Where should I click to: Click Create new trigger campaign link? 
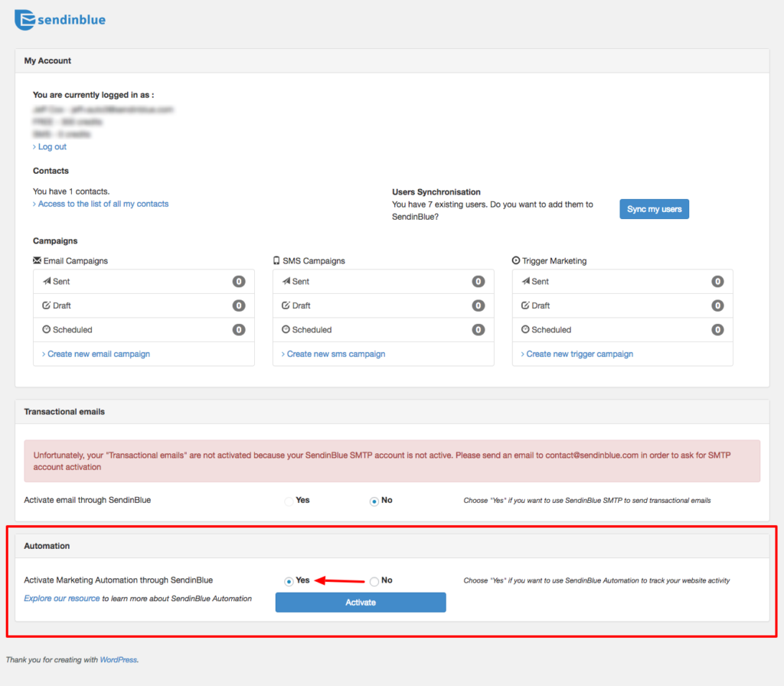tap(580, 354)
